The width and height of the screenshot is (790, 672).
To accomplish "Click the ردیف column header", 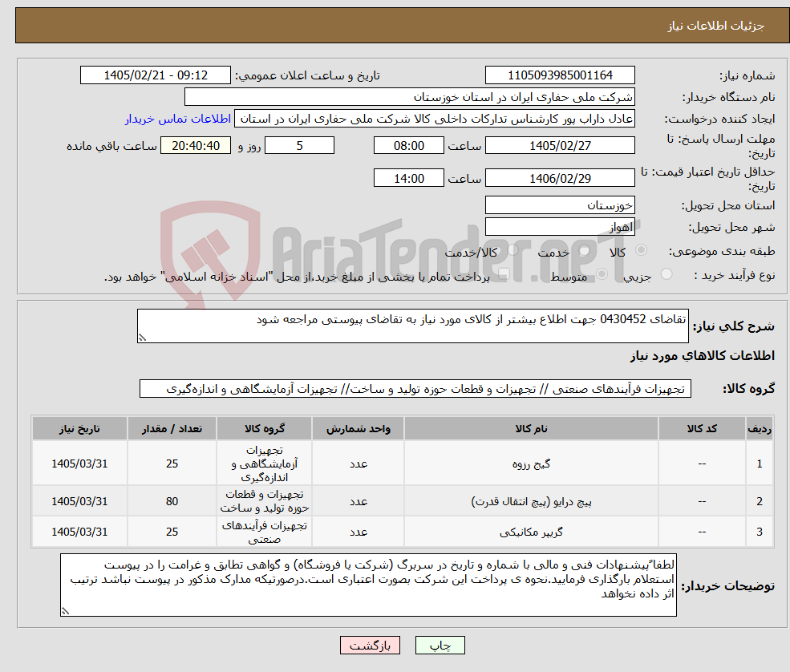I will pos(760,429).
